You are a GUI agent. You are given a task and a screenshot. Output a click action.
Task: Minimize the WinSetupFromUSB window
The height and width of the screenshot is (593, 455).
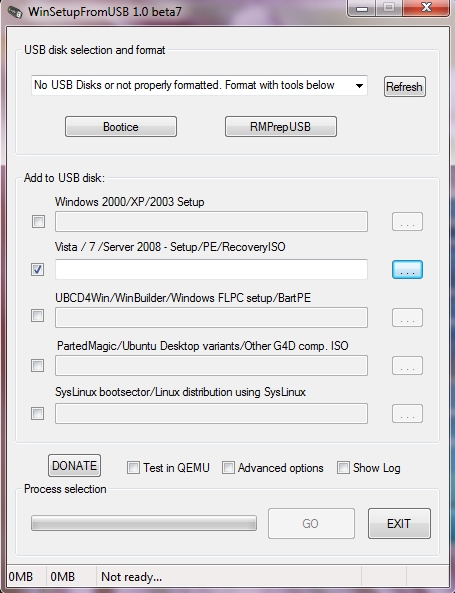tap(362, 8)
